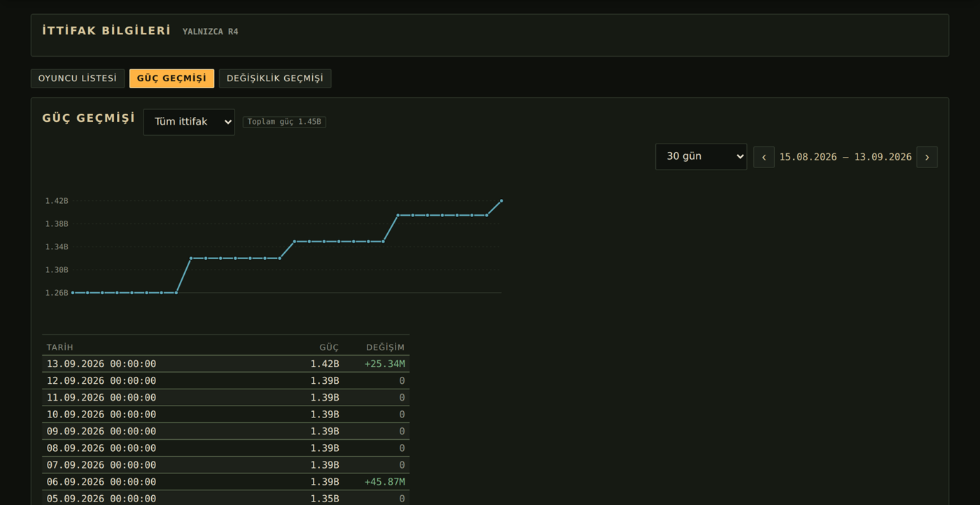Viewport: 980px width, 505px height.
Task: Click the Güç column header
Action: point(329,347)
